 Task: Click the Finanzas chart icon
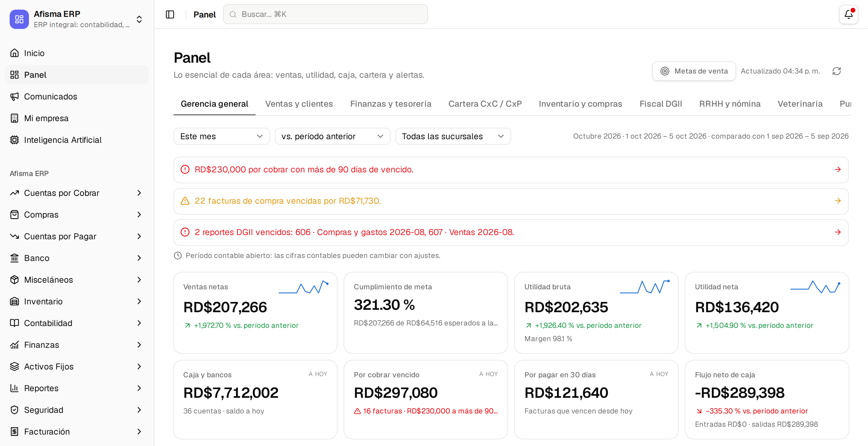point(14,345)
